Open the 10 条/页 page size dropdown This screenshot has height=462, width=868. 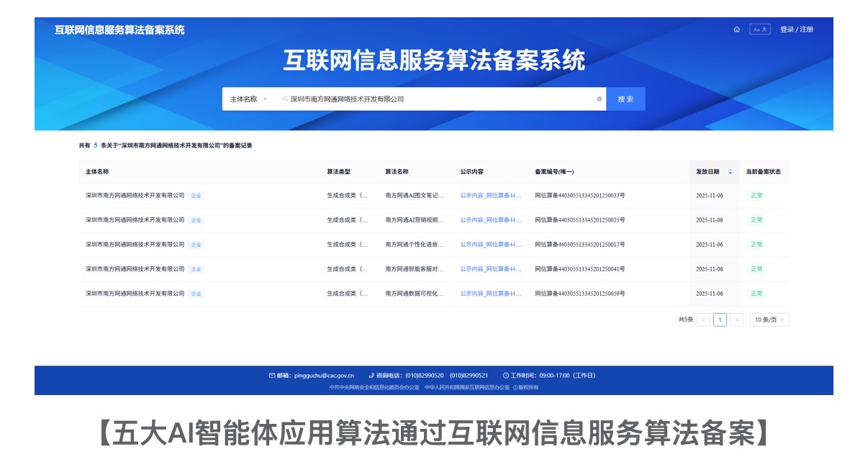[769, 320]
